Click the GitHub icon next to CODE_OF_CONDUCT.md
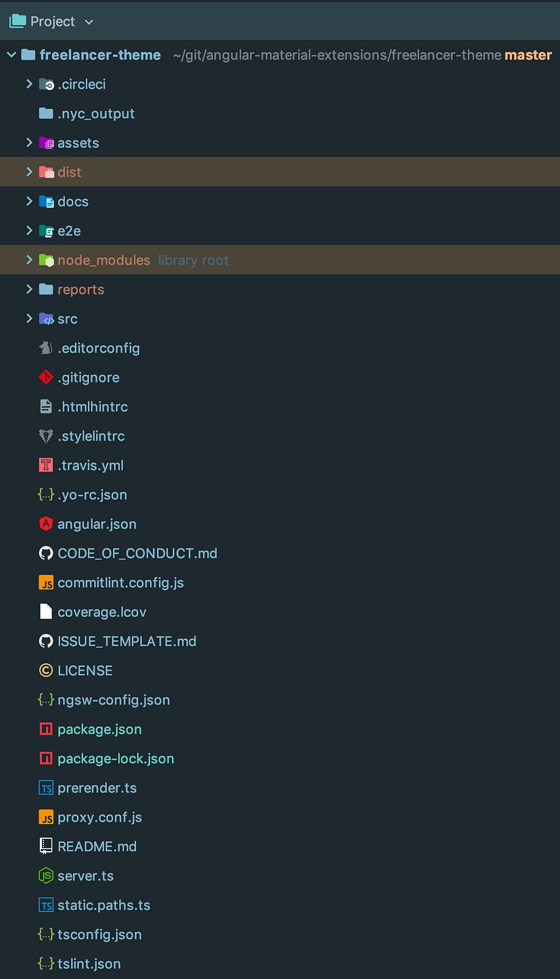560x979 pixels. click(x=45, y=553)
